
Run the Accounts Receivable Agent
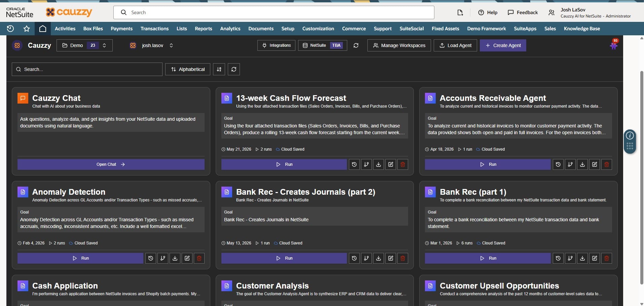pos(488,164)
